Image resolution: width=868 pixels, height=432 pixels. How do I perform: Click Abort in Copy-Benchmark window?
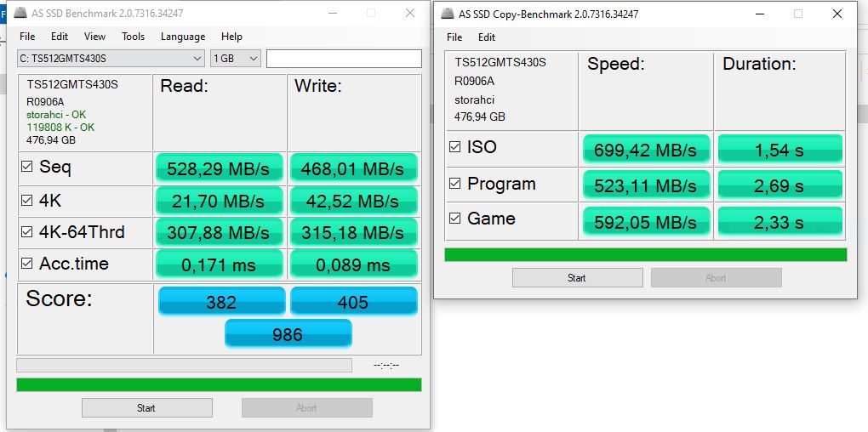pos(716,278)
